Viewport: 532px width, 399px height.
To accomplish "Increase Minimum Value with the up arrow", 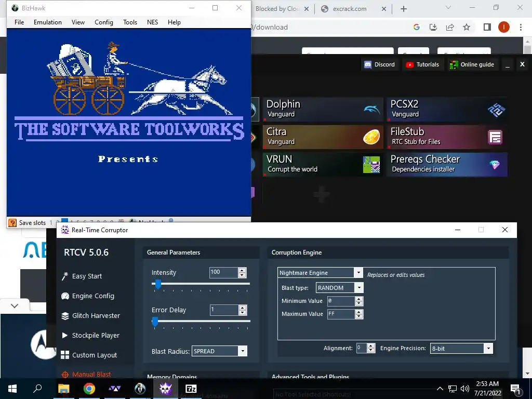I will 358,299.
